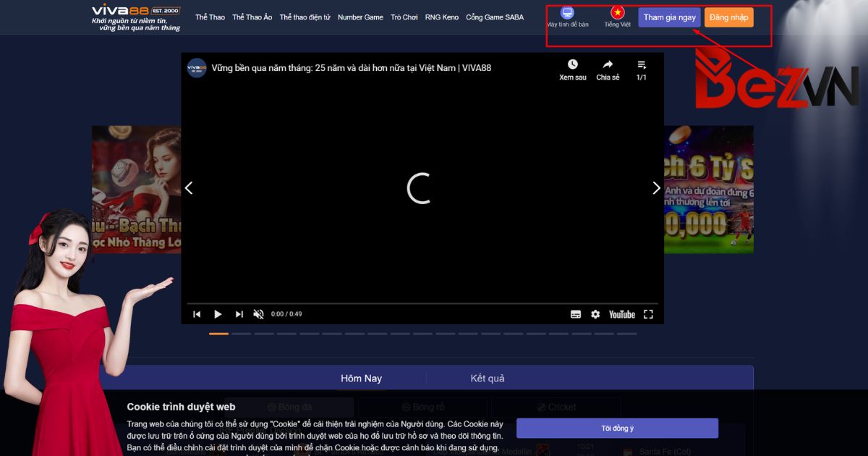Click Tham gia ngay button
The width and height of the screenshot is (868, 456).
669,17
